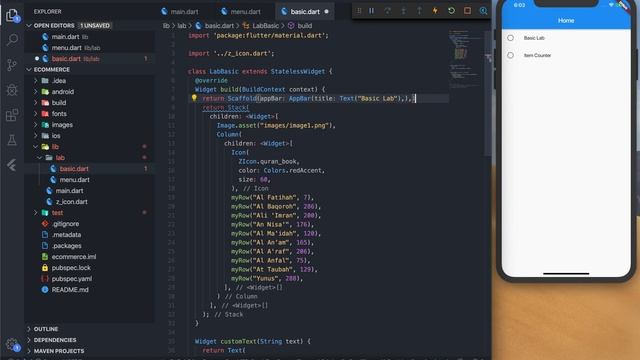
Task: Open the Search view in activity bar
Action: pyautogui.click(x=12, y=40)
